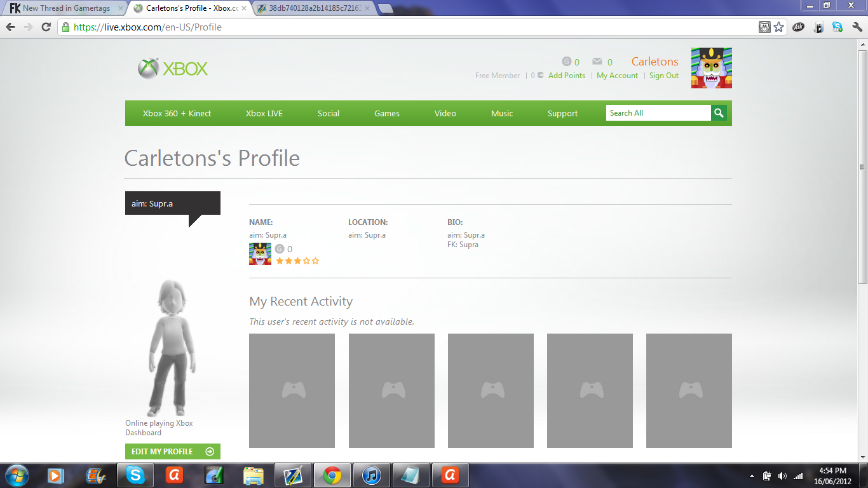Open a new tab with the new-tab button
Image resolution: width=868 pixels, height=488 pixels.
pyautogui.click(x=385, y=8)
